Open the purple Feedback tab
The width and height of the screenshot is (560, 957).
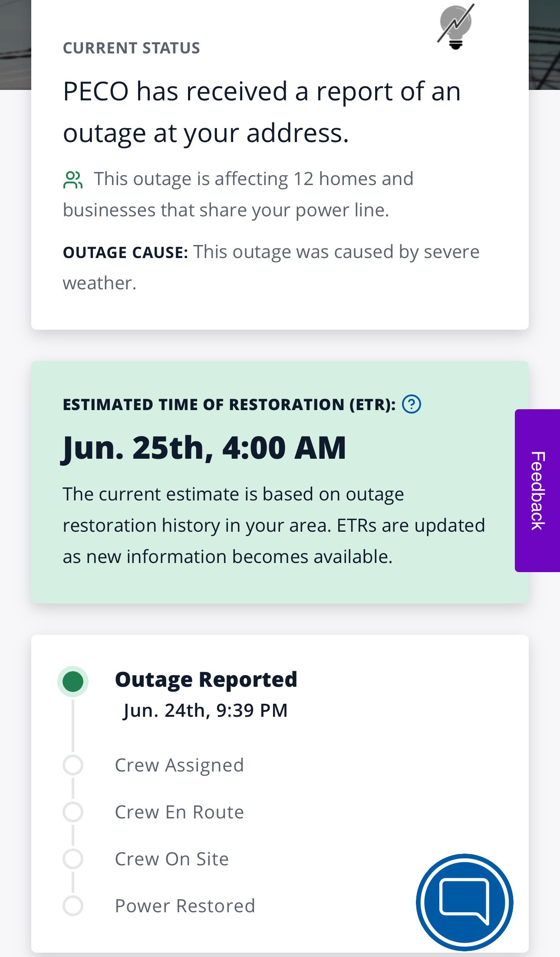[537, 490]
